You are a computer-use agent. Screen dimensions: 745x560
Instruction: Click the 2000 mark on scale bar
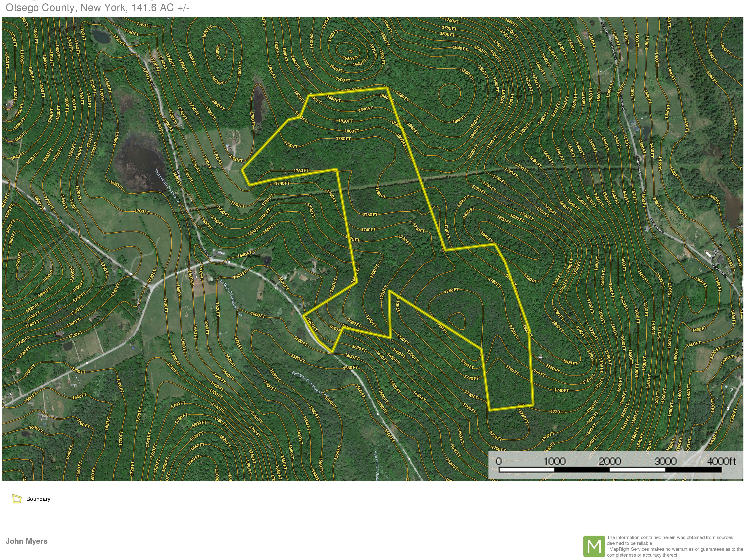(x=610, y=461)
